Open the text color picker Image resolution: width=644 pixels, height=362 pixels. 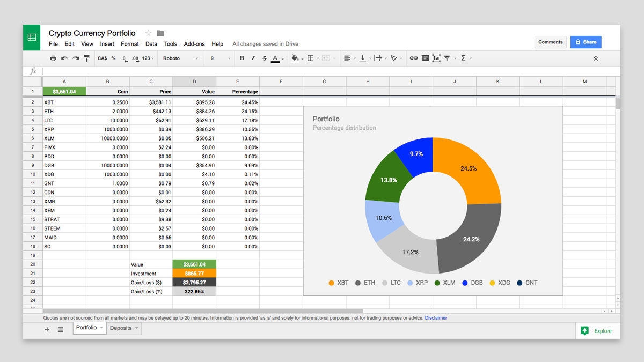275,58
